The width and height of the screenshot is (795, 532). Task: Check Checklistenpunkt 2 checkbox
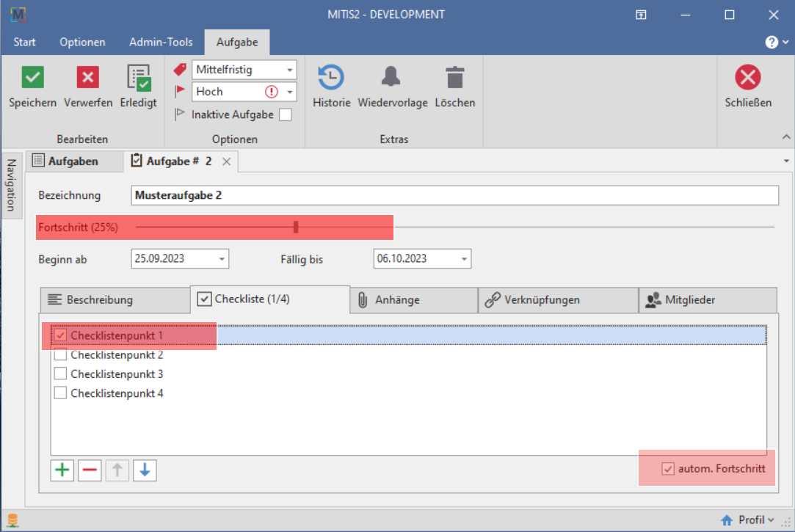60,355
